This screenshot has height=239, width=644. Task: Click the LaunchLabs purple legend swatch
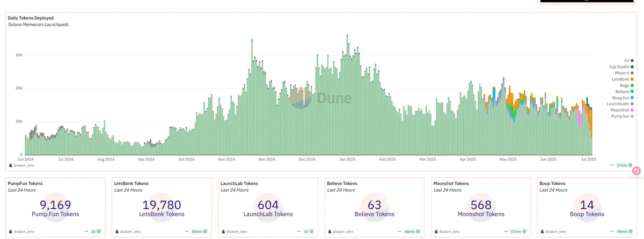tap(632, 104)
